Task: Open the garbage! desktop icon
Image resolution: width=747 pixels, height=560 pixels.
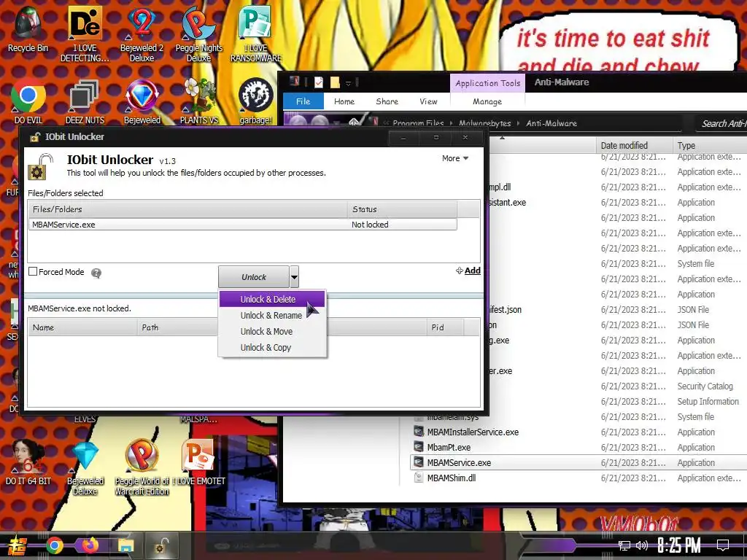Action: click(256, 101)
